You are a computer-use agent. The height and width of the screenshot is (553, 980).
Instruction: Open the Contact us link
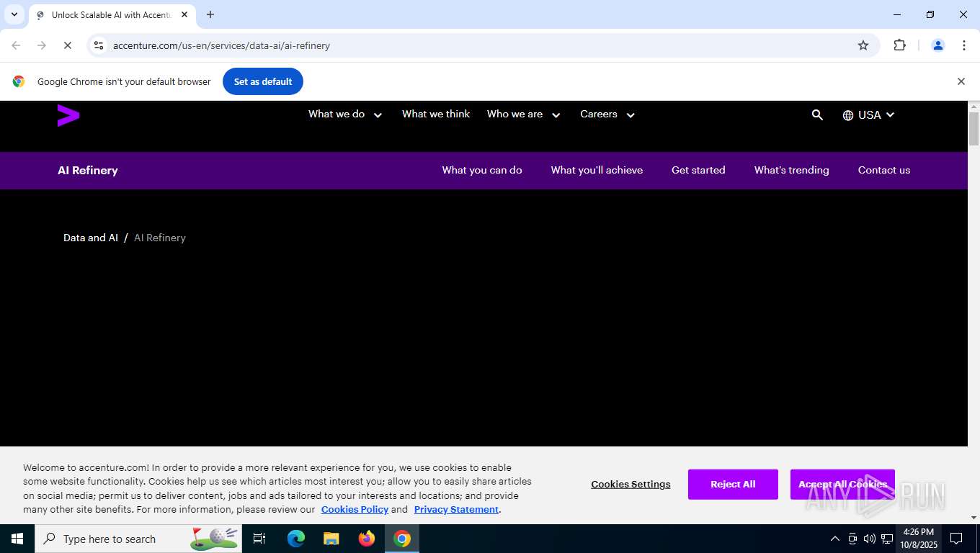point(884,171)
